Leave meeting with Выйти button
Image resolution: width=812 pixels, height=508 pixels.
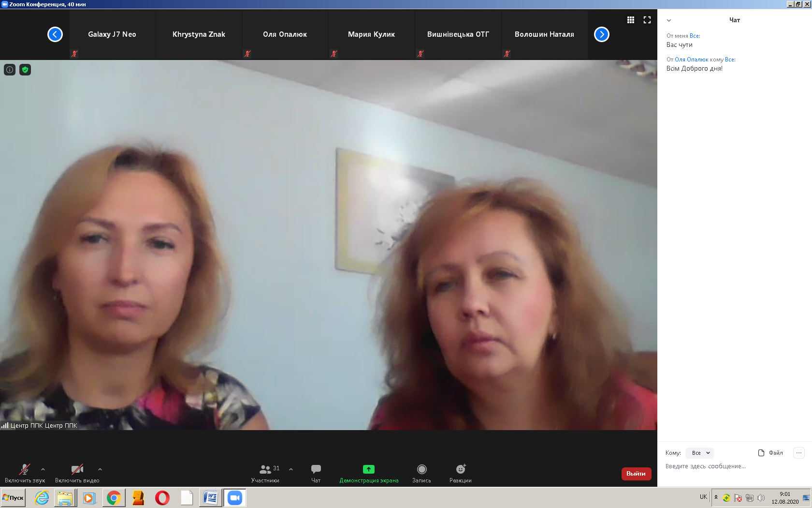coord(636,474)
